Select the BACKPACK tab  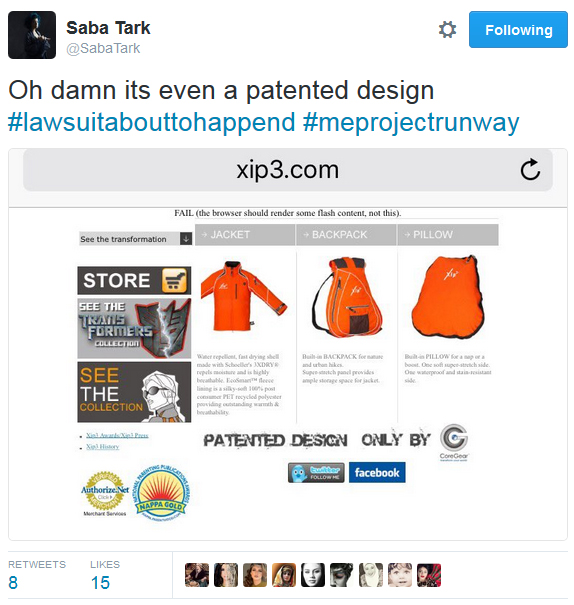click(346, 235)
